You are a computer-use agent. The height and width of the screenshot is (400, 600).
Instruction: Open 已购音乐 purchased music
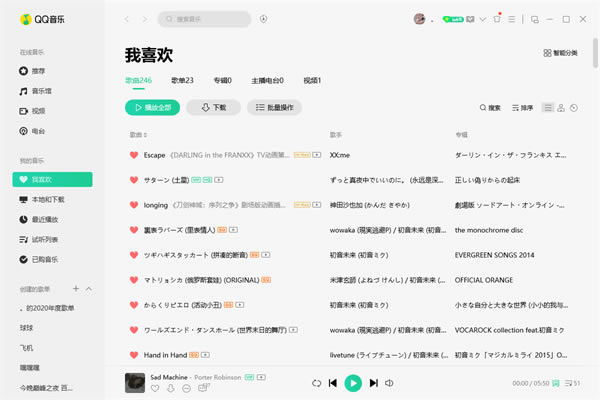[39, 260]
